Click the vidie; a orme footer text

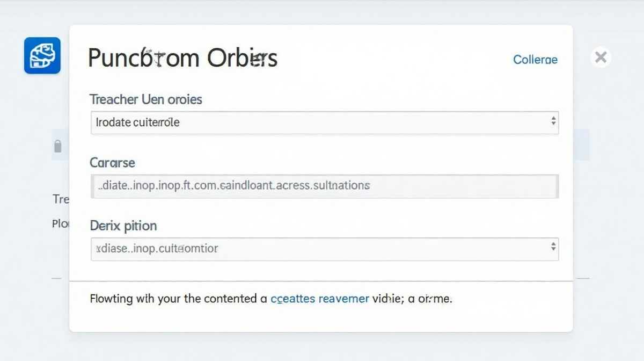[x=413, y=298]
